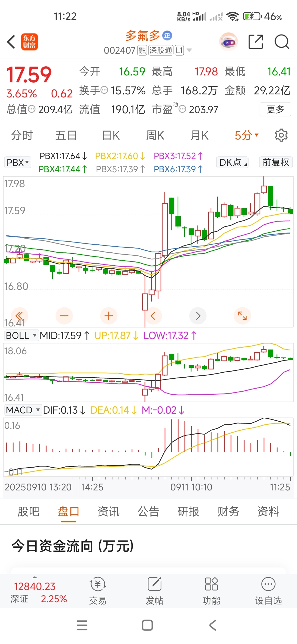This screenshot has width=297, height=644.
Task: Tap the latest candlestick on main chart
Action: coord(290,211)
